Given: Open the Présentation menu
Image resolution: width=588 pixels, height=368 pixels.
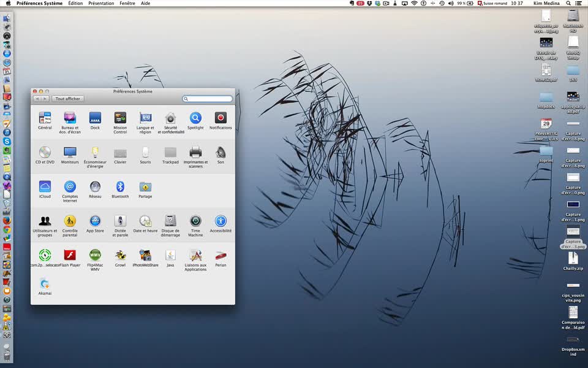Looking at the screenshot, I should 101,3.
